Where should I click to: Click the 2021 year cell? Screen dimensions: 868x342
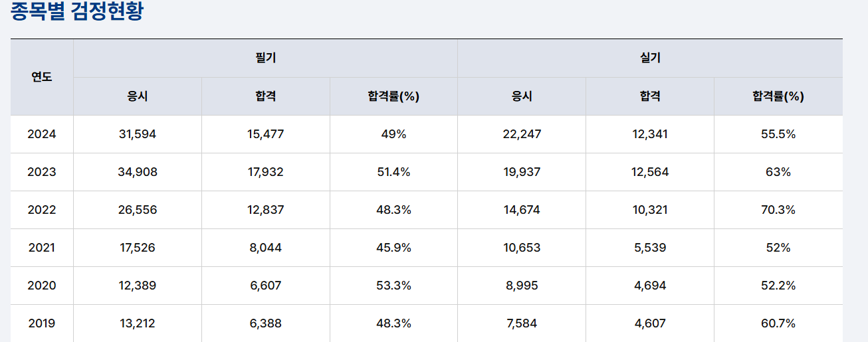(x=42, y=248)
